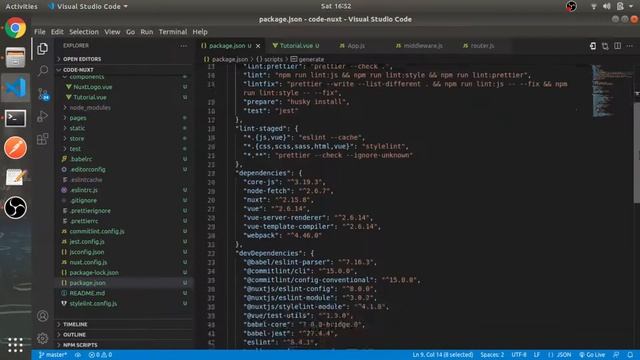The width and height of the screenshot is (640, 360).
Task: Go to line via Ln 9, Col 14
Action: (x=442, y=355)
